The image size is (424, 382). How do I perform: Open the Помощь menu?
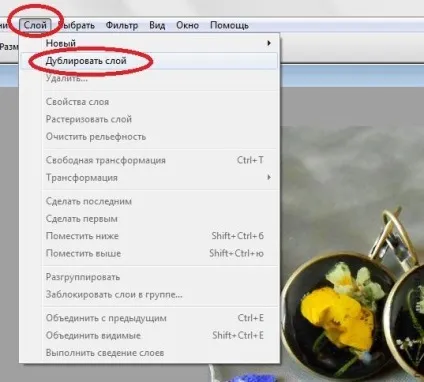(x=229, y=25)
